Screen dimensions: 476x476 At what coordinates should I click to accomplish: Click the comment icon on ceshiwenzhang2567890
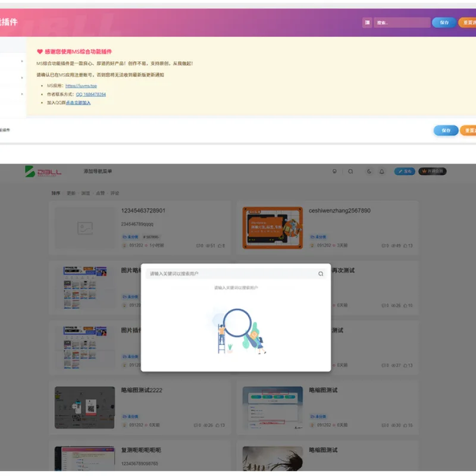click(385, 246)
